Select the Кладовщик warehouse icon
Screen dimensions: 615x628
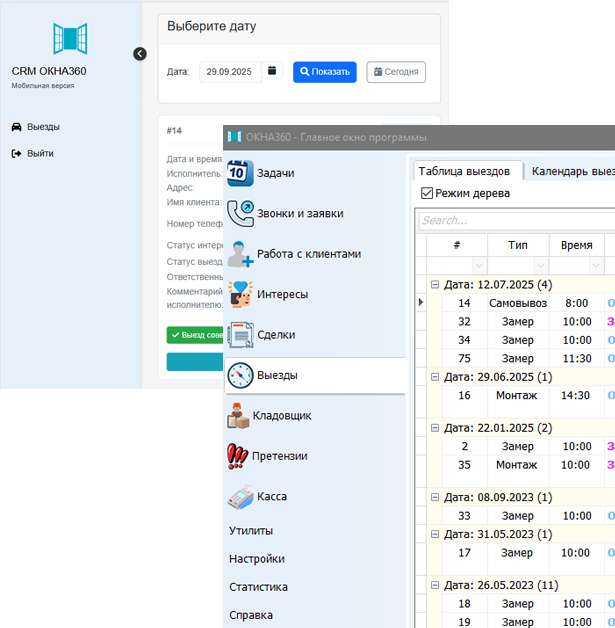point(238,415)
